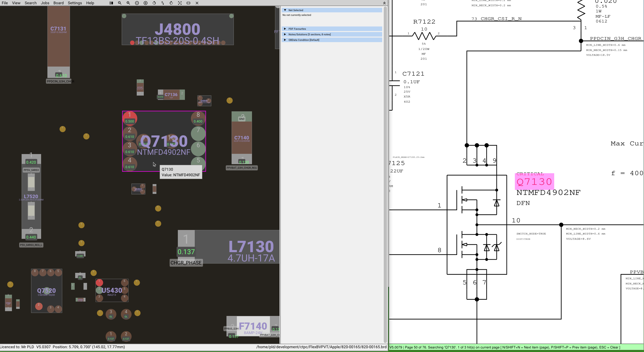Expand the OBData Condition section
644x352 pixels.
[332, 40]
